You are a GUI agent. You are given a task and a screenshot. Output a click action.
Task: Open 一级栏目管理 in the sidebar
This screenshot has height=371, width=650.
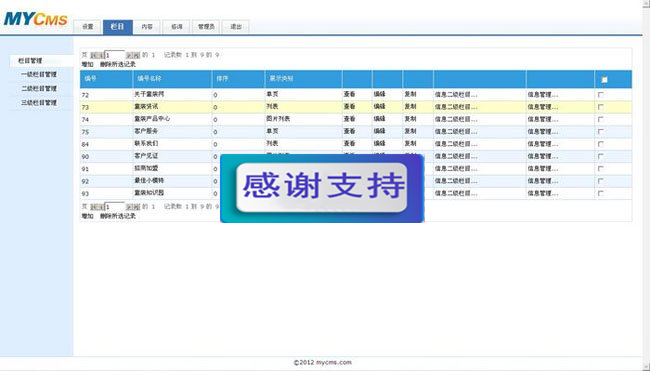click(39, 75)
